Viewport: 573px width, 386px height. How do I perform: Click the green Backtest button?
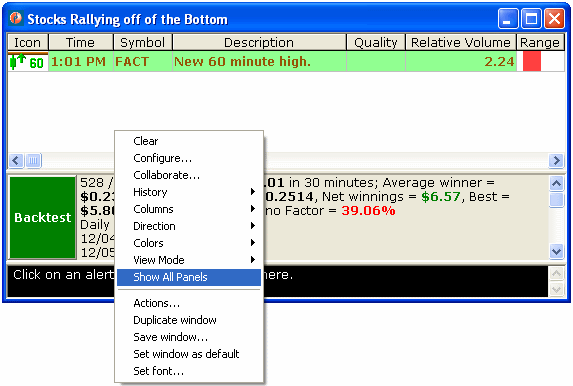point(43,217)
